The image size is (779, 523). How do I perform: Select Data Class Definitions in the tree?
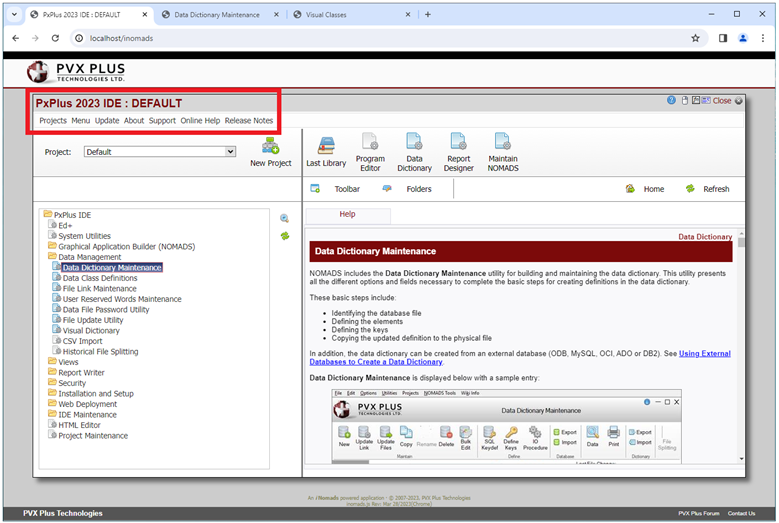pyautogui.click(x=100, y=278)
